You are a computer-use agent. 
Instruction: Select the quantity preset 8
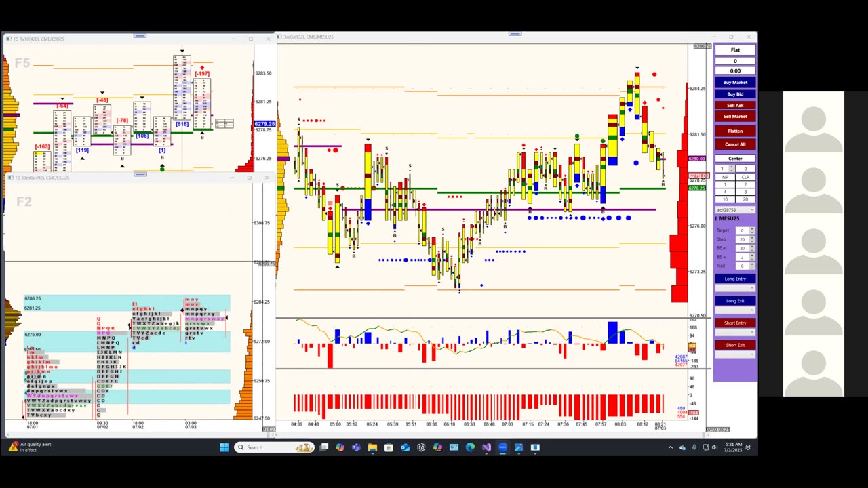(745, 192)
